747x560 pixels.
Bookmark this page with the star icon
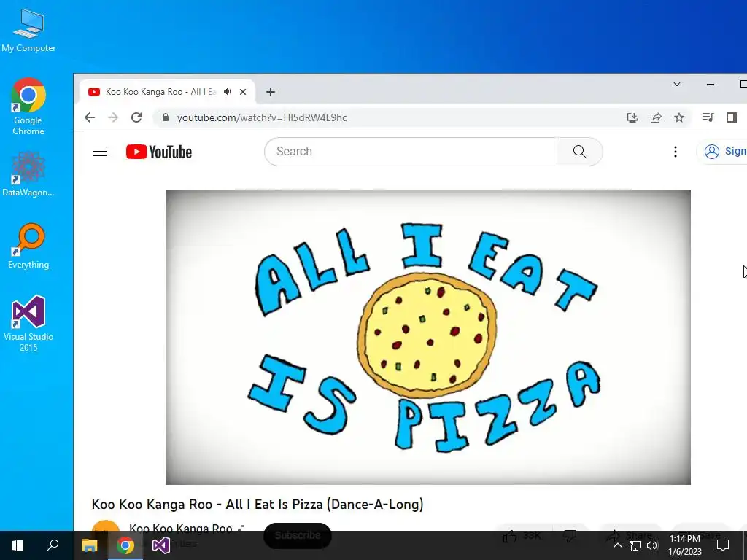[x=679, y=117]
